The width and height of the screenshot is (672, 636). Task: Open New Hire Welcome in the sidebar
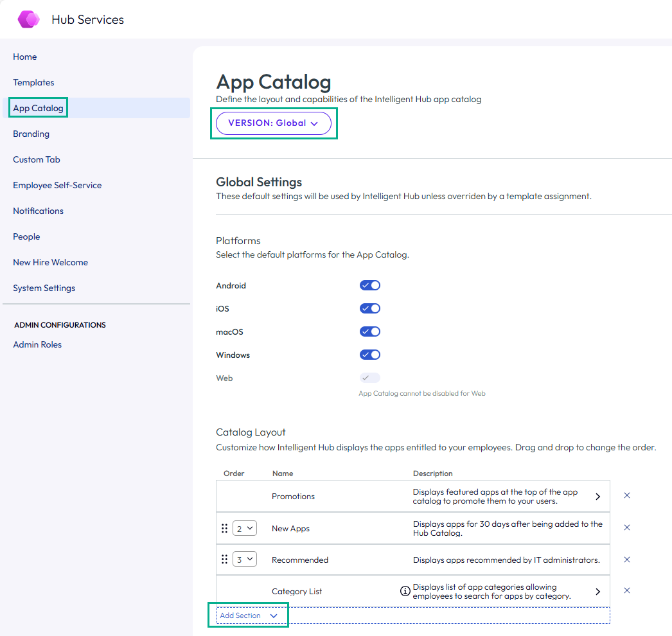[51, 262]
